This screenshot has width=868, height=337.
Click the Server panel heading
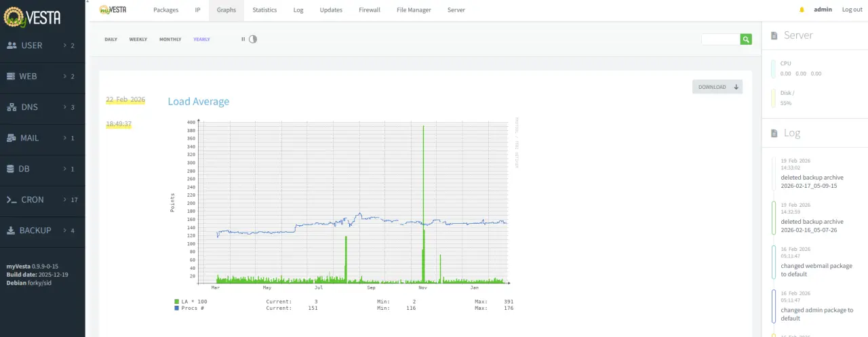tap(798, 35)
